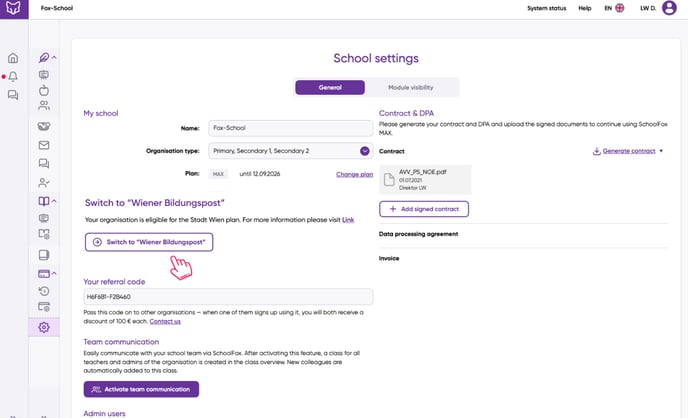Click the Contract & DPA heading

[406, 113]
